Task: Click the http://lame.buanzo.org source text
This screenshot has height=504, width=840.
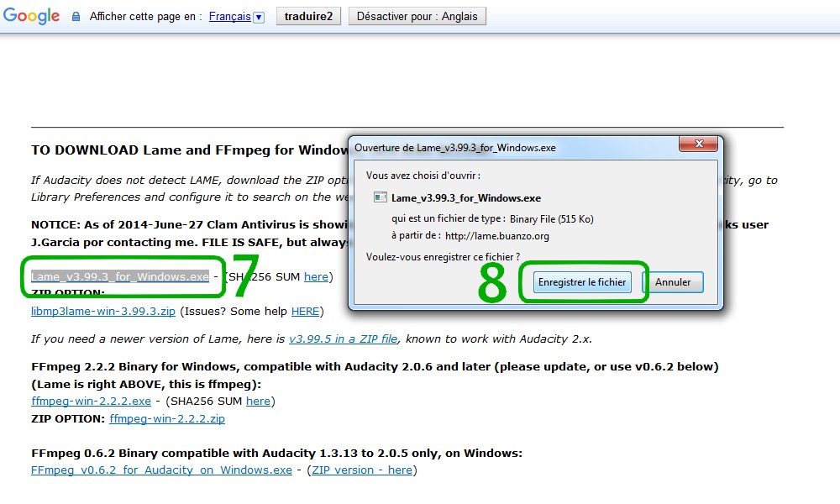Action: [x=497, y=236]
